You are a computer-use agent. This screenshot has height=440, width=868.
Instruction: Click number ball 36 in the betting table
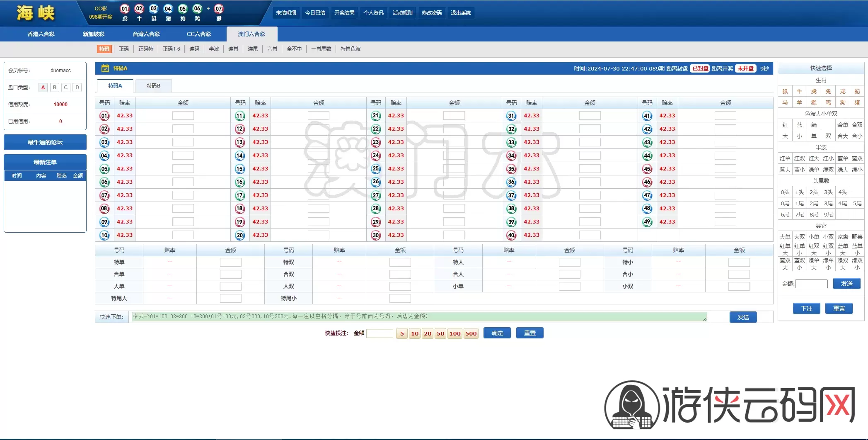[x=511, y=182]
